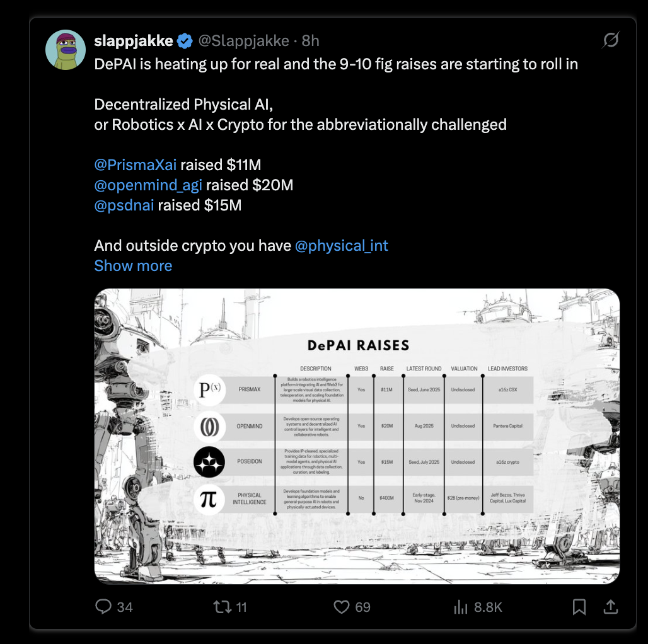
Task: Open the 8h timestamp permalink
Action: [310, 41]
